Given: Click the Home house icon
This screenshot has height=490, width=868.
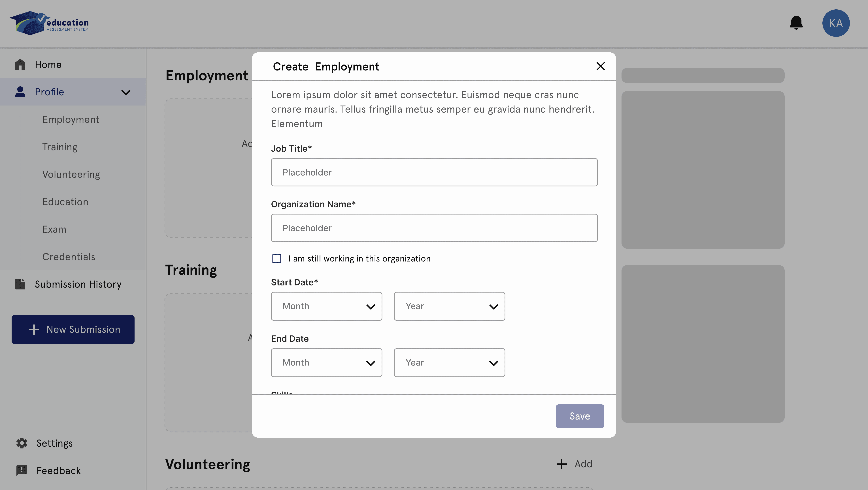Looking at the screenshot, I should pos(20,65).
